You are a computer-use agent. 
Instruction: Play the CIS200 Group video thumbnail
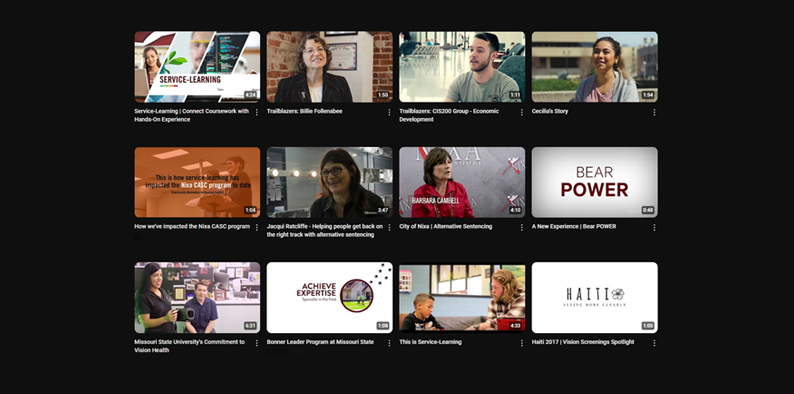click(462, 67)
